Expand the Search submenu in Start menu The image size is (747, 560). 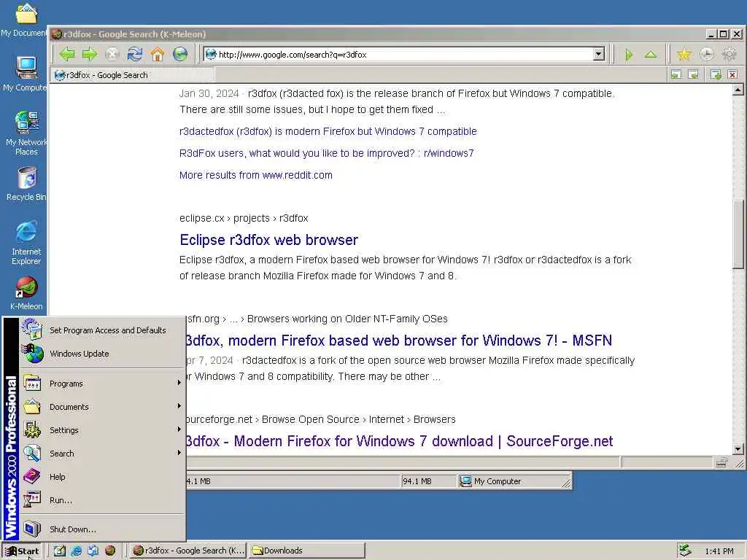pyautogui.click(x=102, y=454)
